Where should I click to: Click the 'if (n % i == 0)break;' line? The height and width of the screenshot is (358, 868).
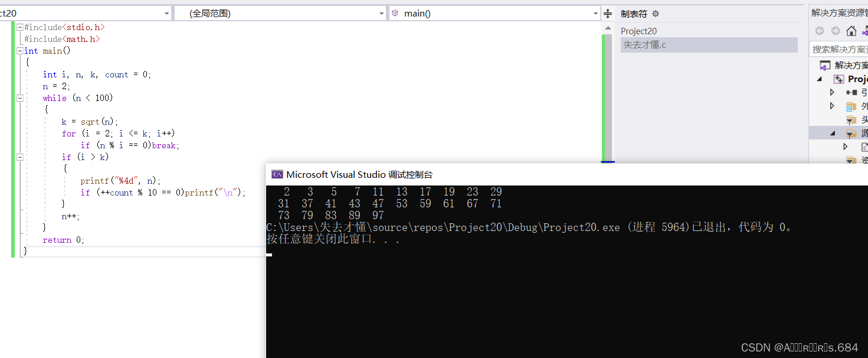coord(130,145)
